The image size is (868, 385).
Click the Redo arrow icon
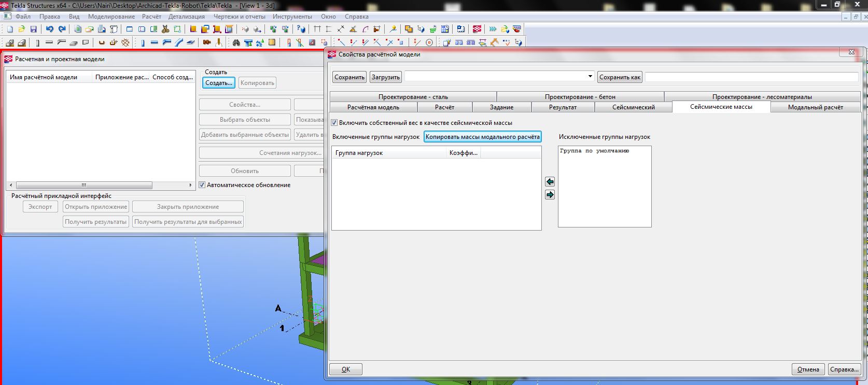click(x=62, y=30)
